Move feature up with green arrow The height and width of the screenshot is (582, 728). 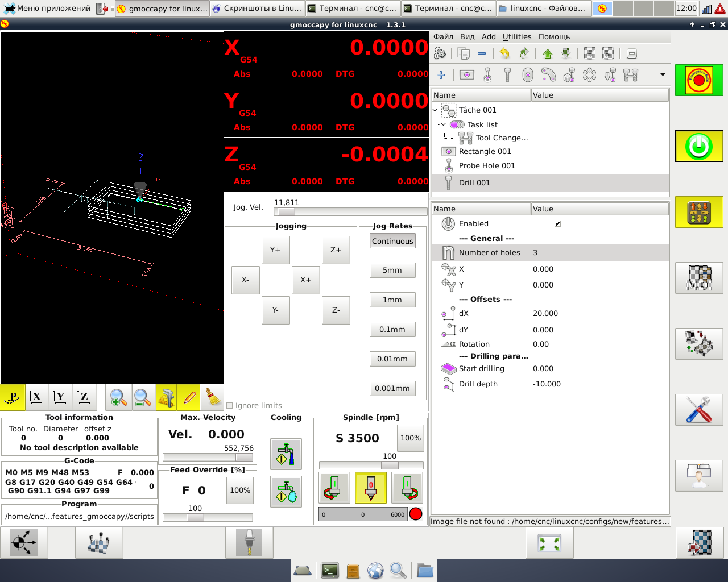click(547, 53)
